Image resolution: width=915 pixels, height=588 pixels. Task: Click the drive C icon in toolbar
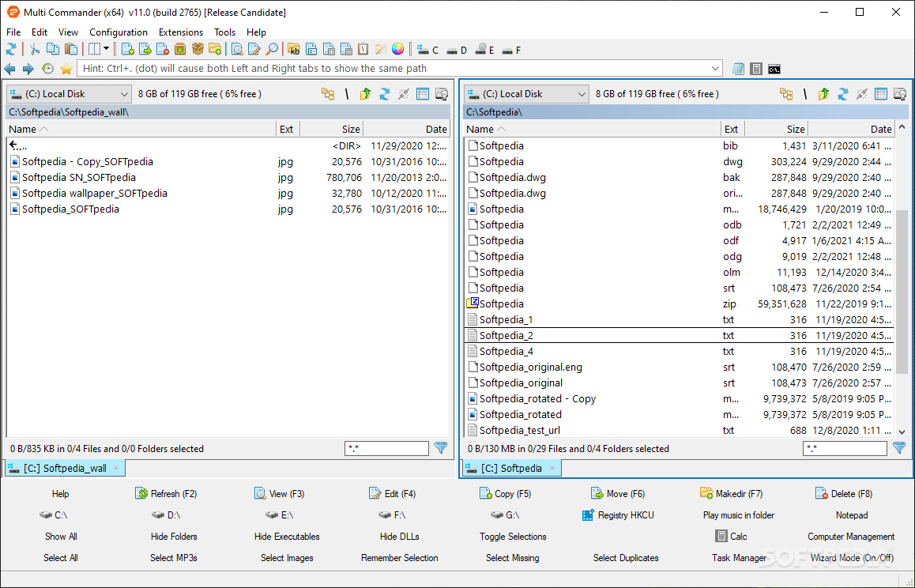427,51
